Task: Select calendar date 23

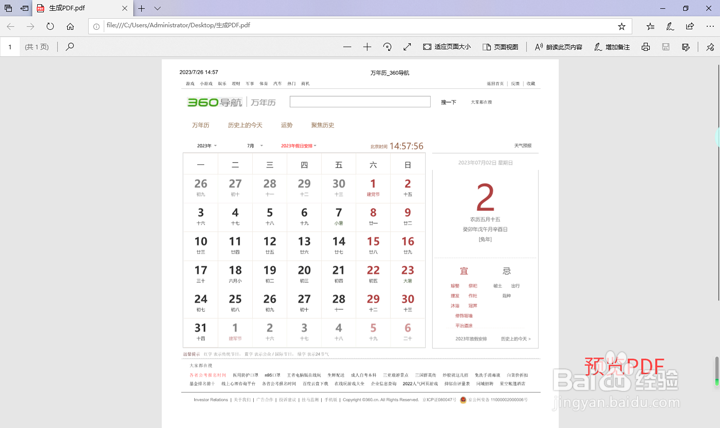Action: (407, 274)
